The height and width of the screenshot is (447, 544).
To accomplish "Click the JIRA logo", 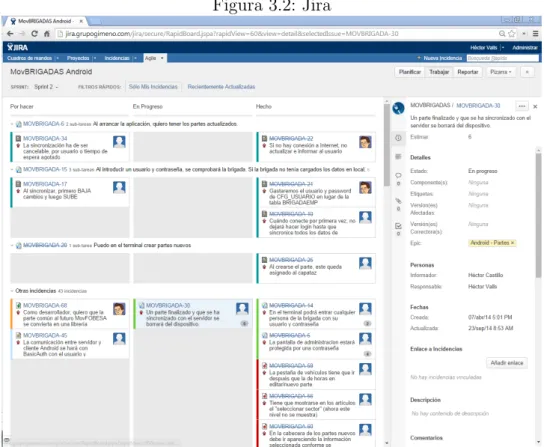I will (17, 47).
